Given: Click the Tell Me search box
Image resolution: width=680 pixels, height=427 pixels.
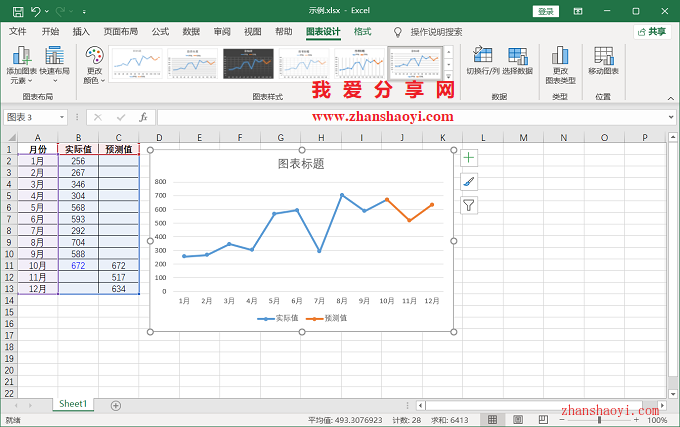Looking at the screenshot, I should click(436, 32).
